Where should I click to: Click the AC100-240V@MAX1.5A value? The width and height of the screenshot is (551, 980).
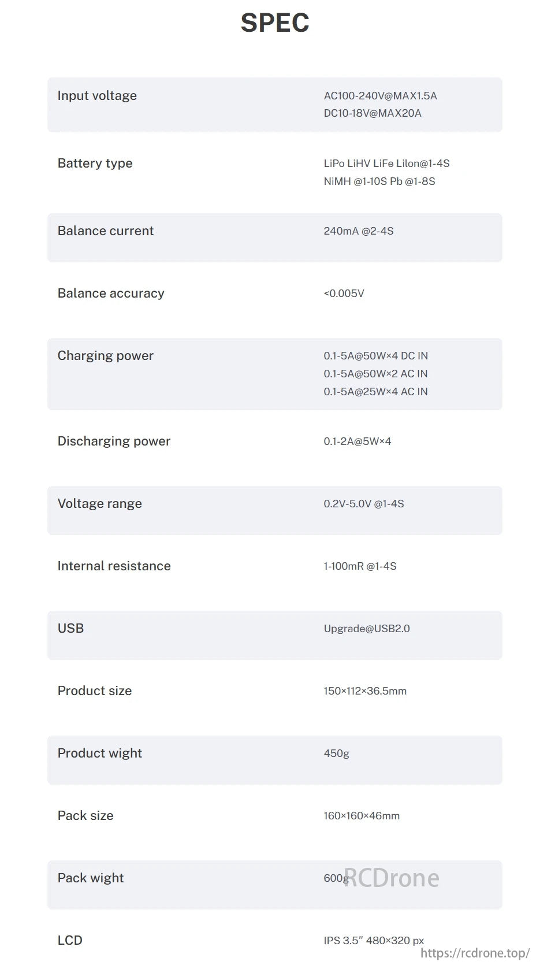(380, 96)
